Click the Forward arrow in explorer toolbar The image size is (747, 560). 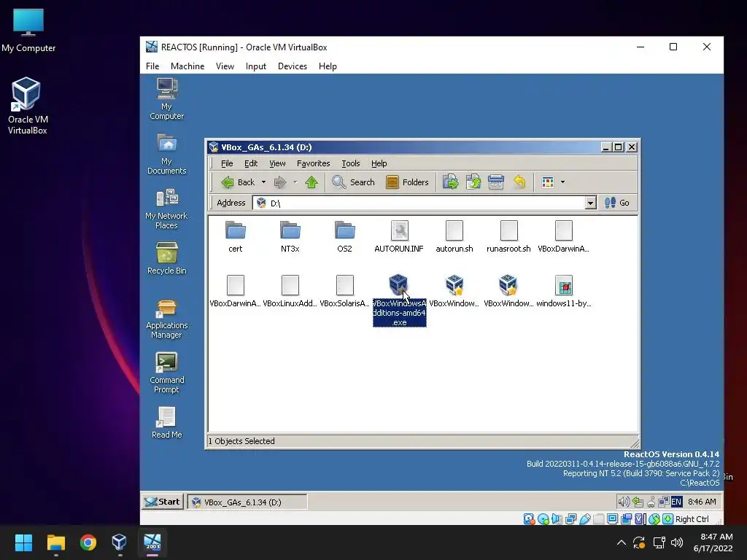[x=280, y=182]
